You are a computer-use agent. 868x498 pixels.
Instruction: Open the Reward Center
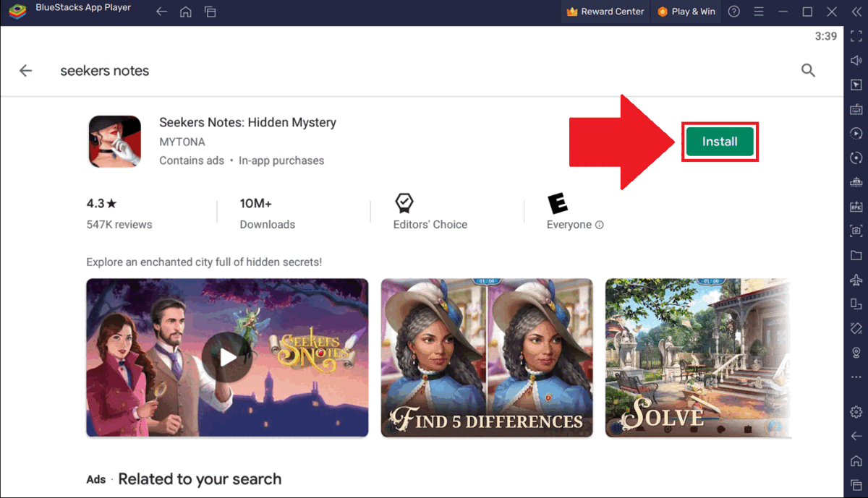[x=605, y=12]
